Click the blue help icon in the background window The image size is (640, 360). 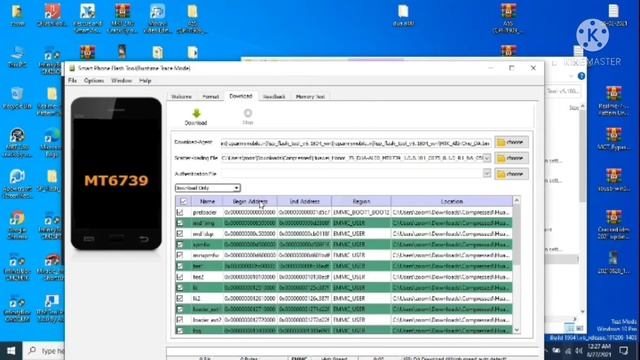click(x=581, y=76)
